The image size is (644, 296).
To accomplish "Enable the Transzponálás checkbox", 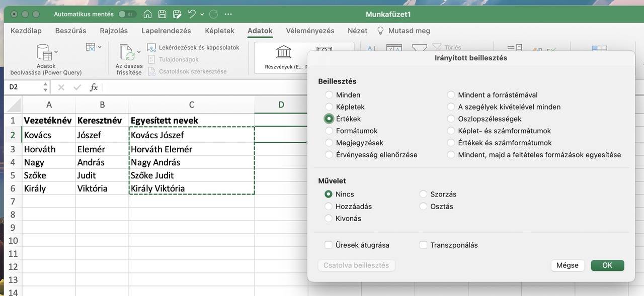I will click(423, 245).
